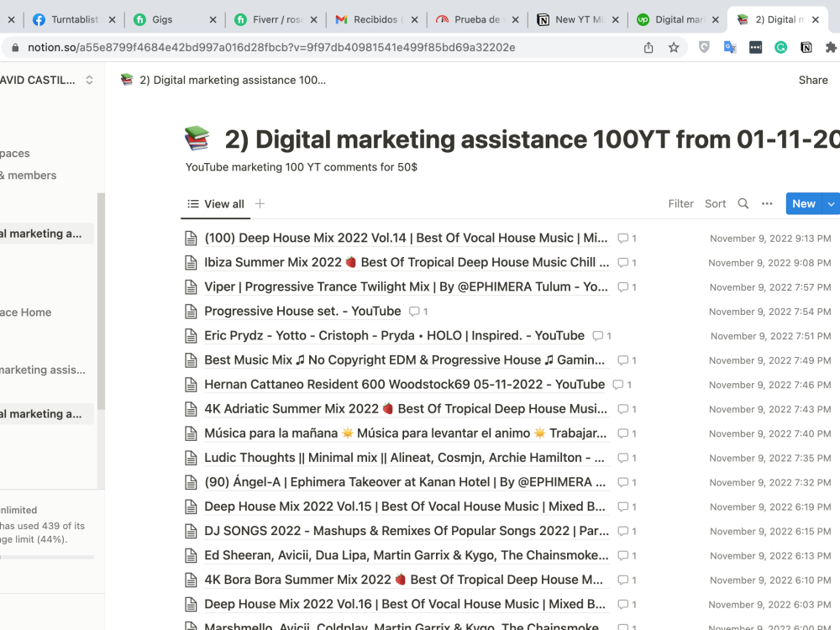Screen dimensions: 840x630
Task: Search the database with magnifier icon
Action: [x=743, y=203]
